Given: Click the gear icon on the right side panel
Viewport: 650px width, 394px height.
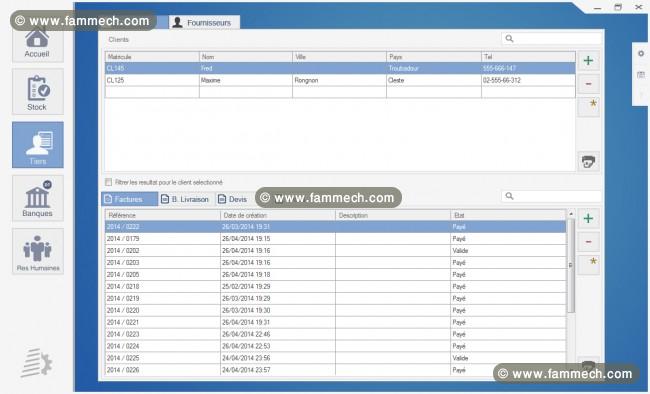Looking at the screenshot, I should (x=641, y=54).
